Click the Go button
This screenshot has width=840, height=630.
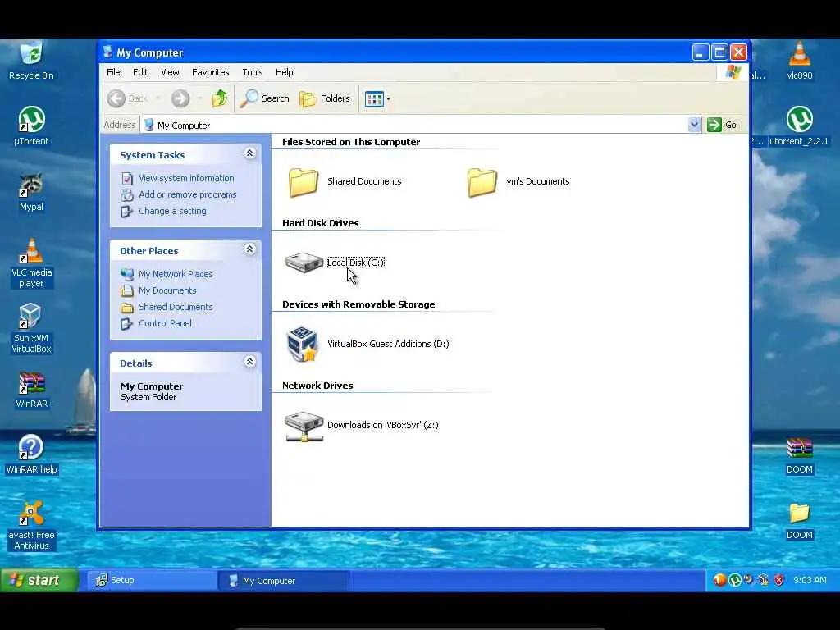(722, 125)
